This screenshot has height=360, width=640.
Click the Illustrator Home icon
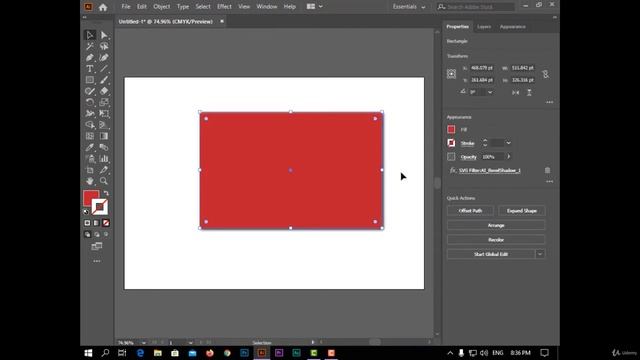pos(103,7)
